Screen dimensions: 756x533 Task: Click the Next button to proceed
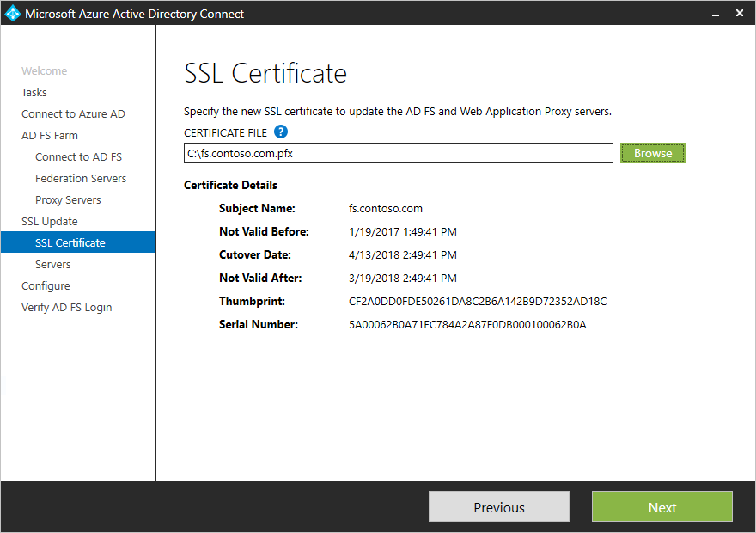[661, 506]
